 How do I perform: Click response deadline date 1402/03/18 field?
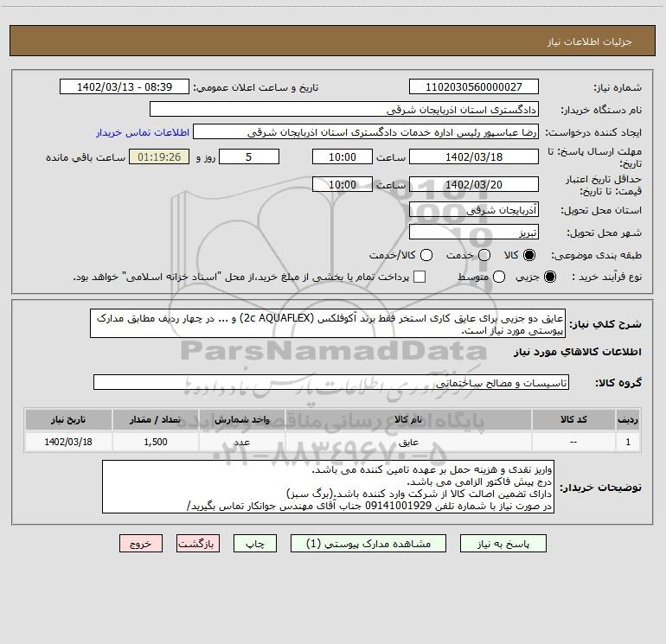tap(474, 156)
